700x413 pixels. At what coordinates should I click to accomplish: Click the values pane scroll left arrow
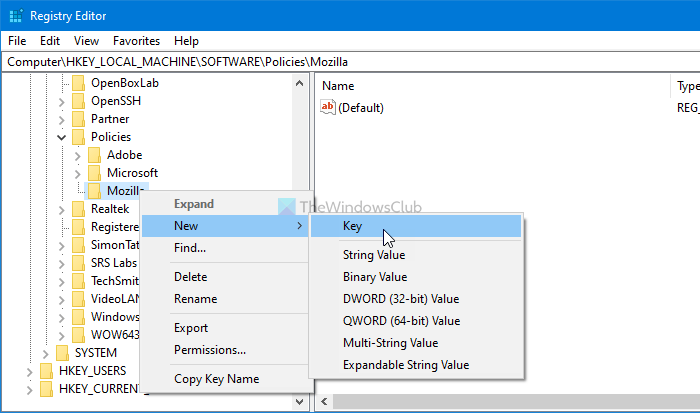325,402
